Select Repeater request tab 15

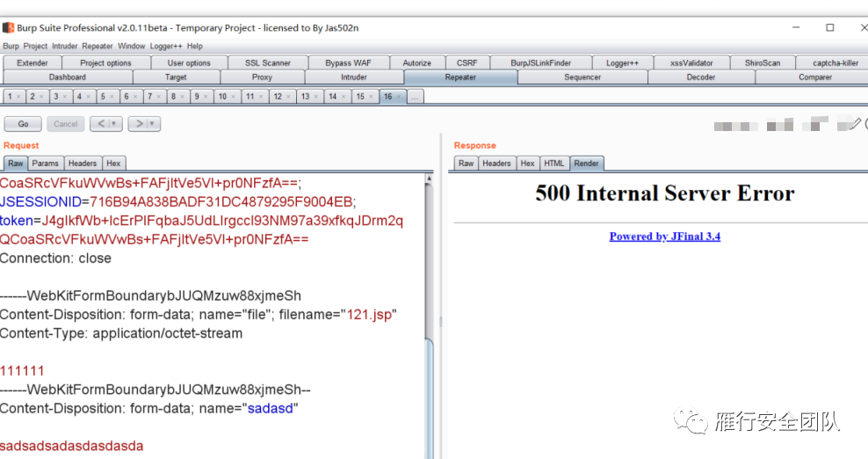(360, 97)
